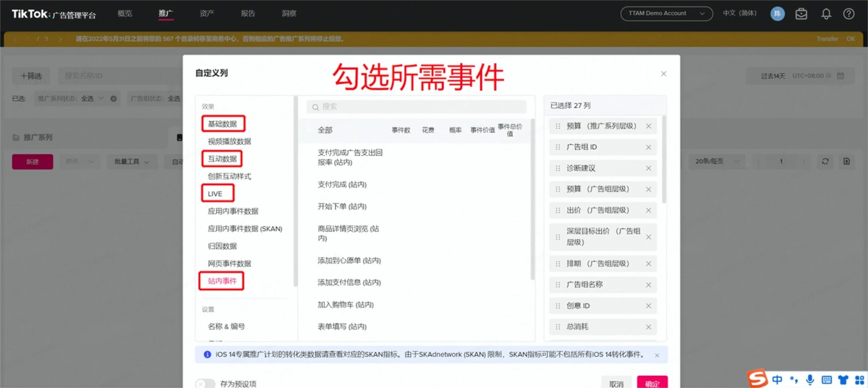
Task: Open TTAM Demo Account dropdown
Action: click(666, 13)
